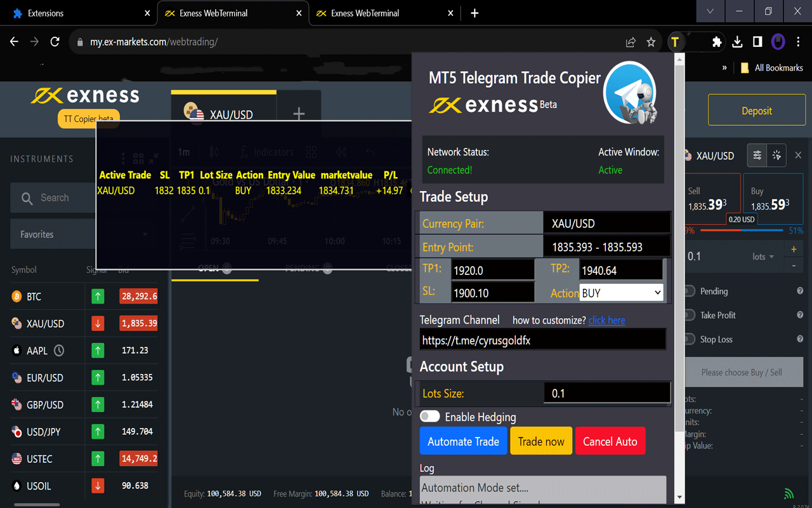The width and height of the screenshot is (812, 508).
Task: Show help for Stop Loss option
Action: click(x=800, y=339)
